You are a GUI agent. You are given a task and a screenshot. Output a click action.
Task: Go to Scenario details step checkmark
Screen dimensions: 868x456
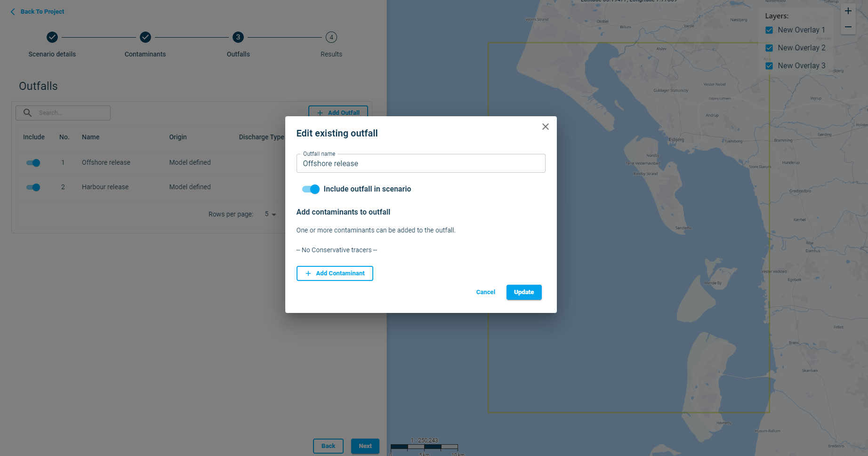tap(52, 37)
